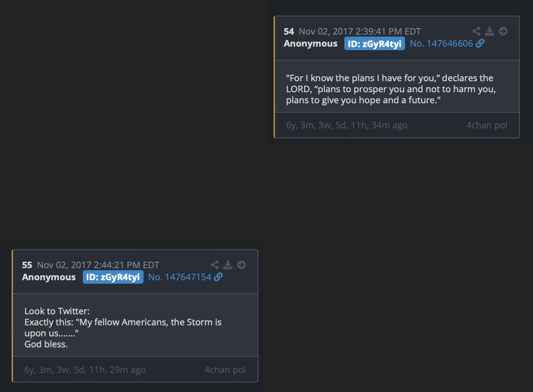Click the "4chan pol" source label on post 55
533x392 pixels.
225,370
